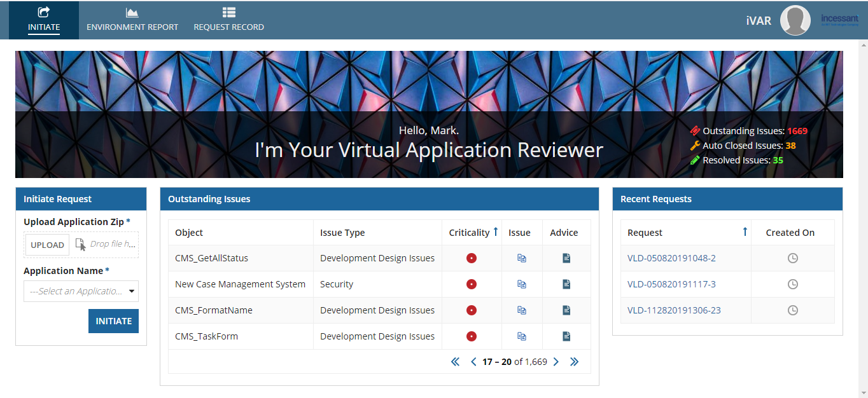The width and height of the screenshot is (868, 398).
Task: Open advice document for New Case Management System
Action: click(566, 284)
